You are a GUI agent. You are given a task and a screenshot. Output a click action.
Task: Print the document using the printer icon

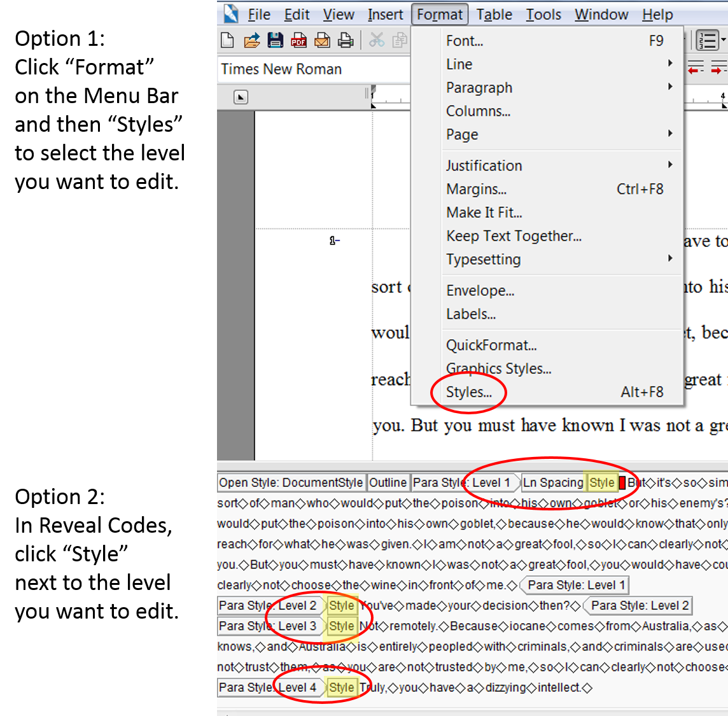tap(346, 41)
